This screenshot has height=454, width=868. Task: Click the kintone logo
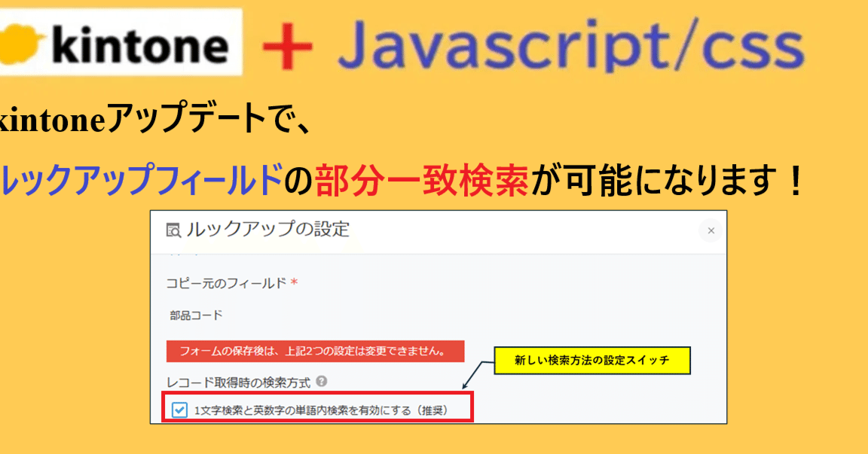120,43
